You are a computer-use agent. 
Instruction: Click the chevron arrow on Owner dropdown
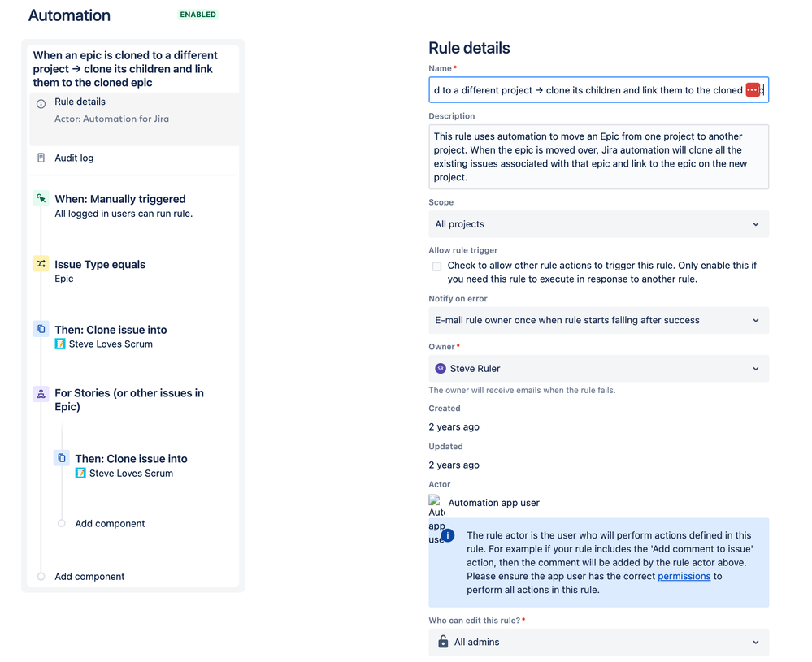tap(756, 369)
